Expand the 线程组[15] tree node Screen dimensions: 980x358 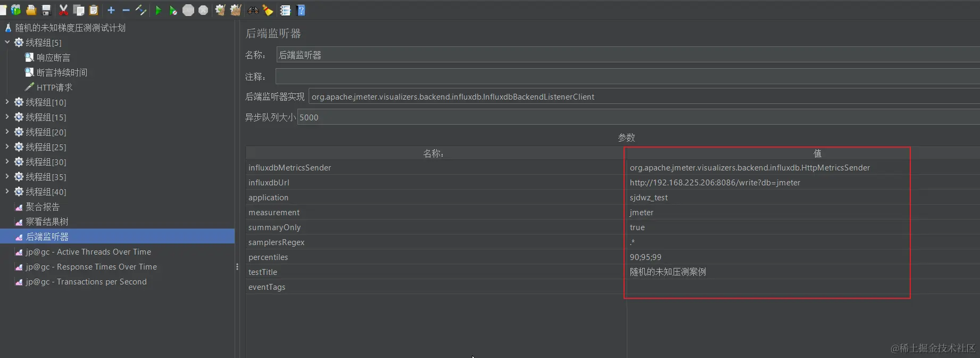[x=7, y=116]
